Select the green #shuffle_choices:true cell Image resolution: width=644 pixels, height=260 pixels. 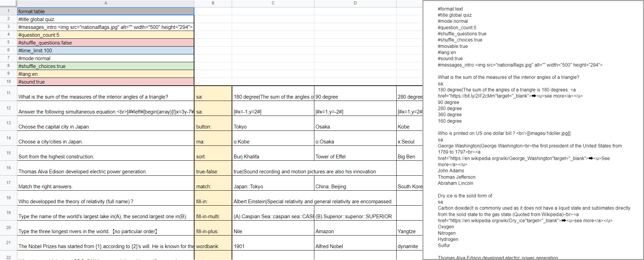105,66
